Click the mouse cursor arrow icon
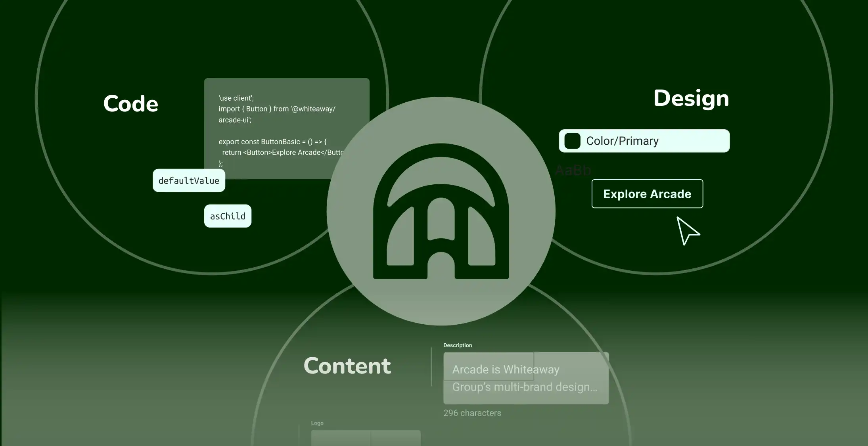 point(688,231)
